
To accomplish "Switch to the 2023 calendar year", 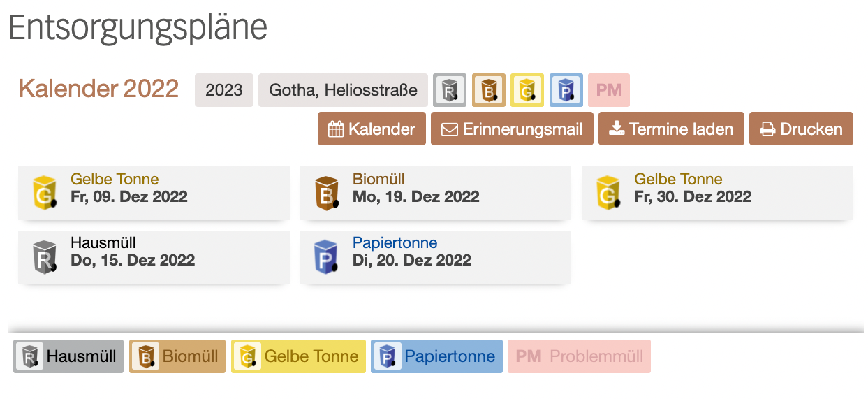I will pyautogui.click(x=224, y=90).
